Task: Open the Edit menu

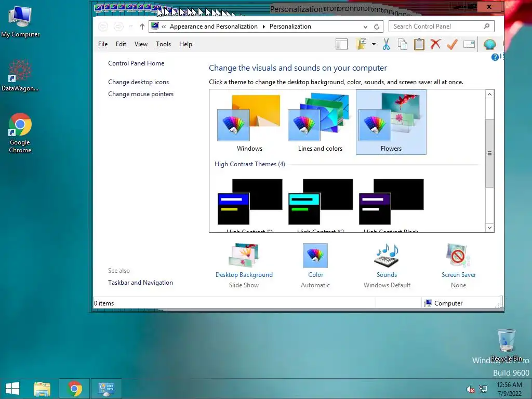Action: click(x=121, y=44)
